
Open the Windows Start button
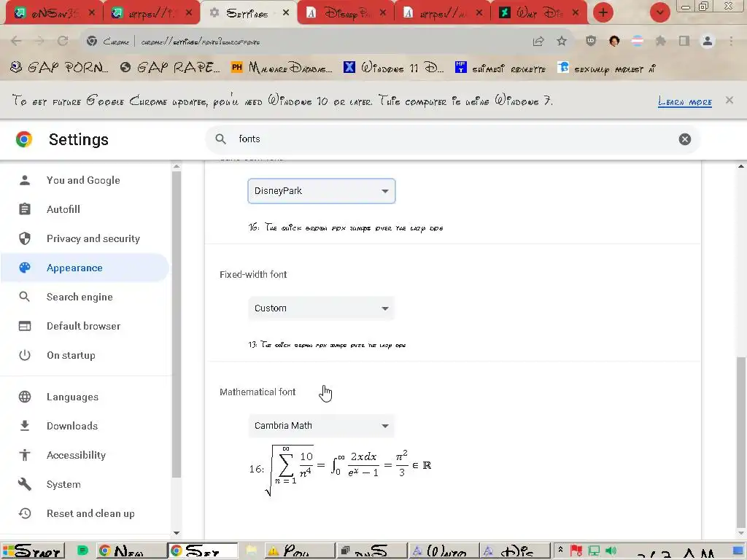tap(32, 551)
